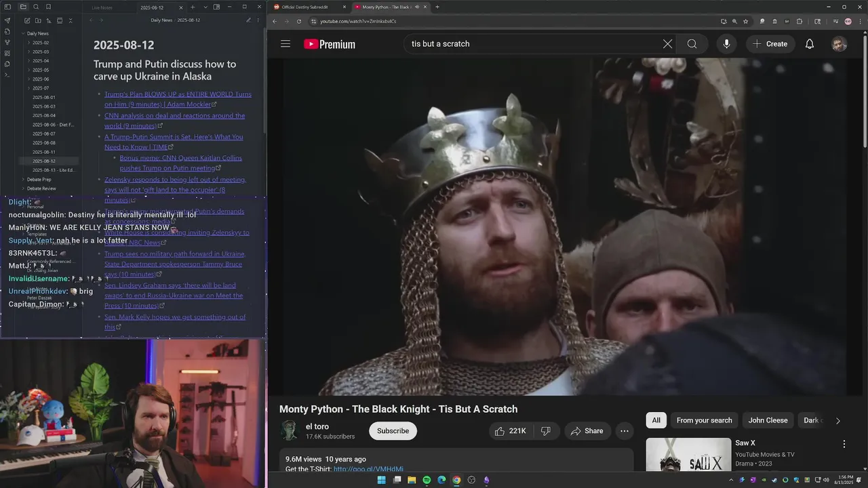Open Obsidian file explorer folder tab

click(x=23, y=7)
